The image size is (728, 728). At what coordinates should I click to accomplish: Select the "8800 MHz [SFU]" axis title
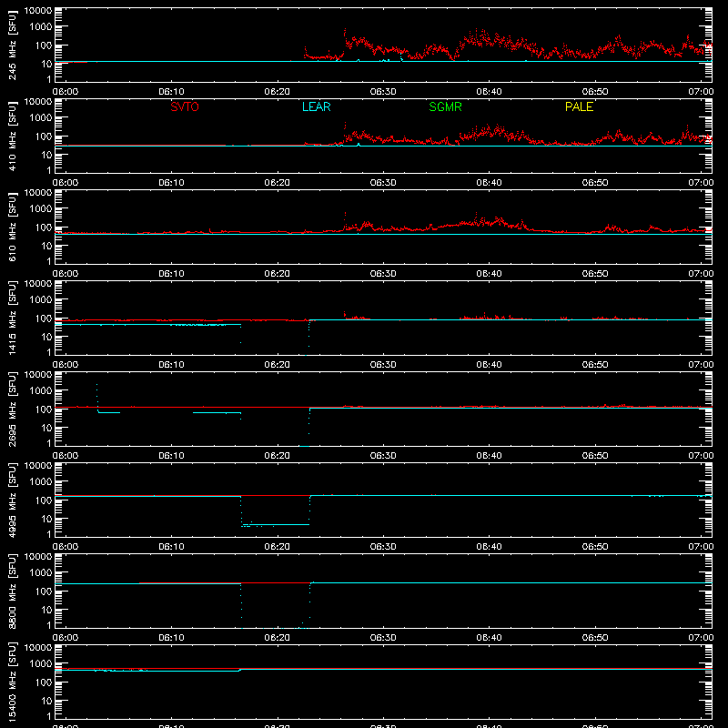coord(13,591)
